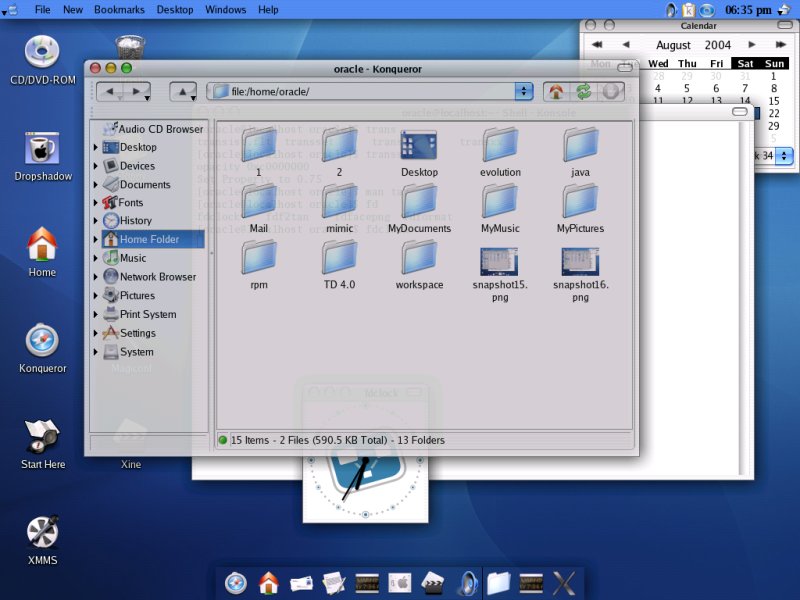800x600 pixels.
Task: Select Home Folder in sidebar
Action: [153, 239]
